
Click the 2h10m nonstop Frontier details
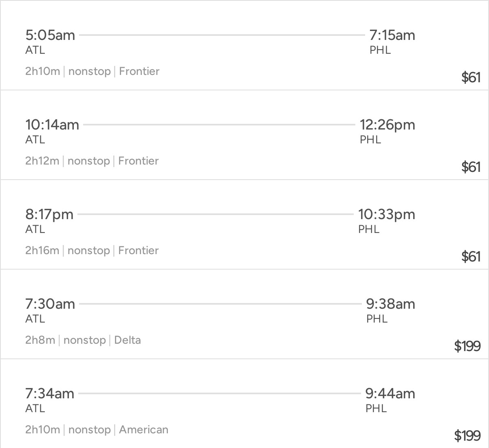pyautogui.click(x=93, y=71)
